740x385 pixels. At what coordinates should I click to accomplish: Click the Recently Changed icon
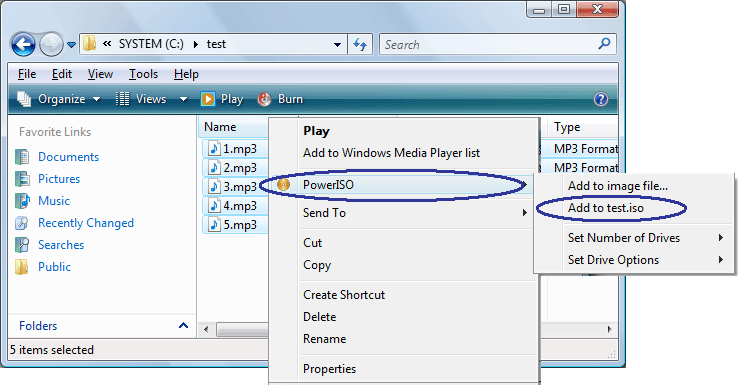tap(22, 223)
